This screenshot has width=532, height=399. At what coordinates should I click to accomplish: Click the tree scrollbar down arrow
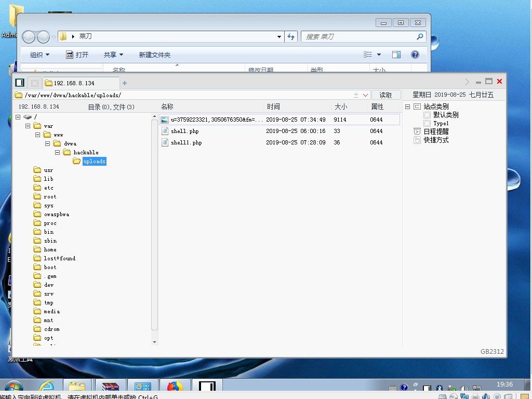pyautogui.click(x=154, y=342)
